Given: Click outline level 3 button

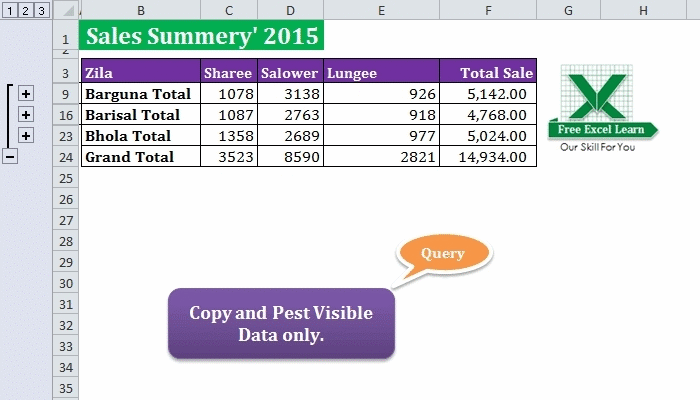Looking at the screenshot, I should tap(40, 11).
